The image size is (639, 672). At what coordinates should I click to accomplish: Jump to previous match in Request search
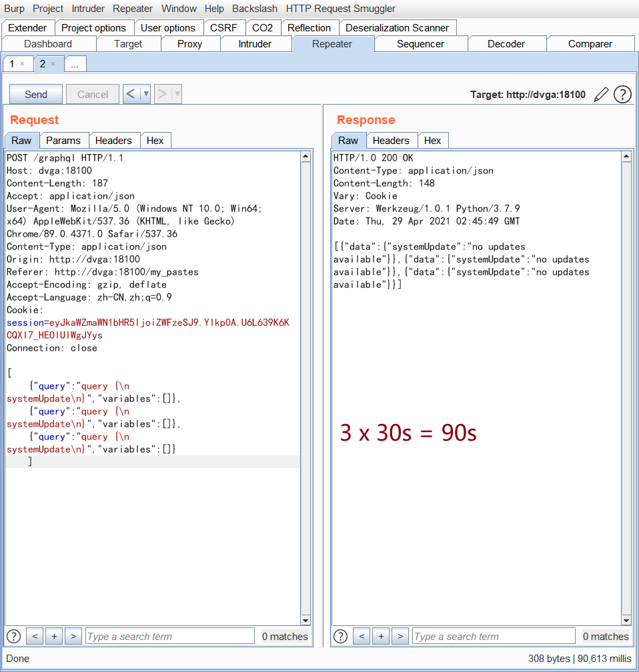[35, 637]
